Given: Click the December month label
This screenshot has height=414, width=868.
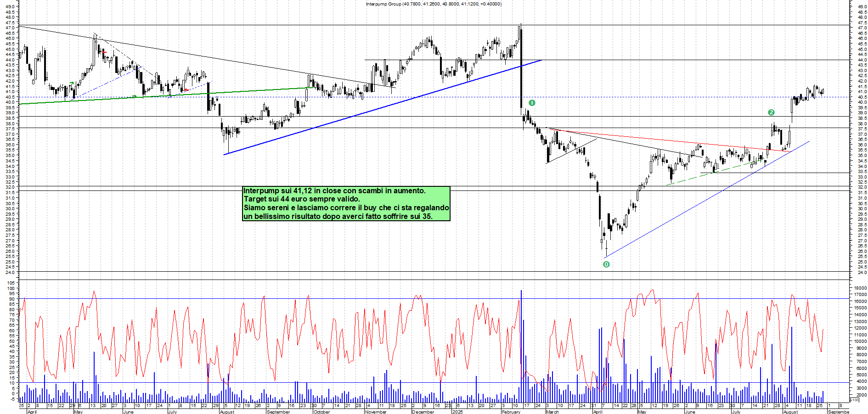Looking at the screenshot, I should pyautogui.click(x=423, y=412).
